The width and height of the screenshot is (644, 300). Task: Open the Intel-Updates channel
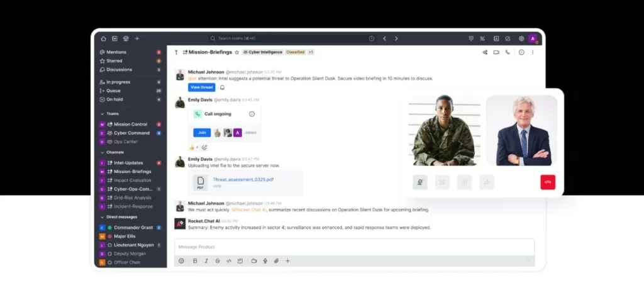(130, 163)
